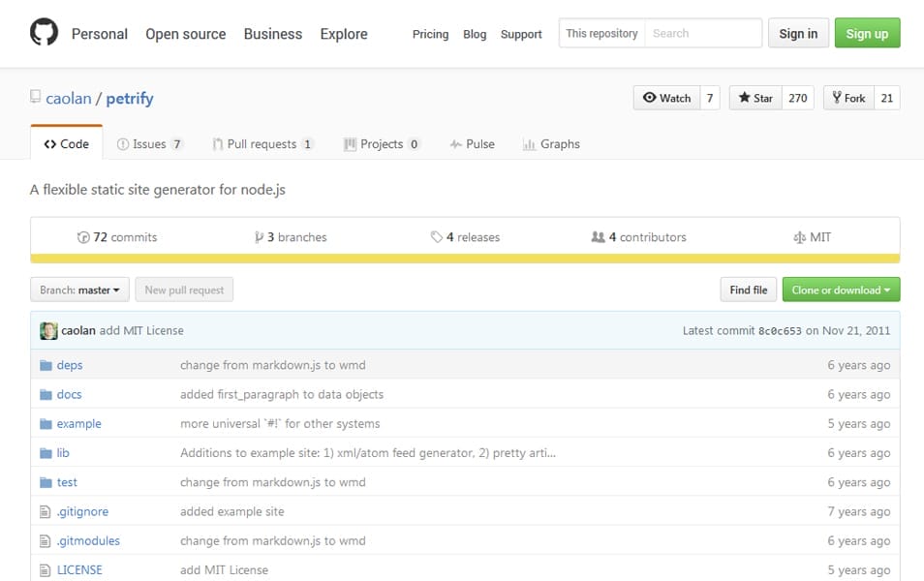Click the contributors people icon
The height and width of the screenshot is (581, 924).
(598, 237)
